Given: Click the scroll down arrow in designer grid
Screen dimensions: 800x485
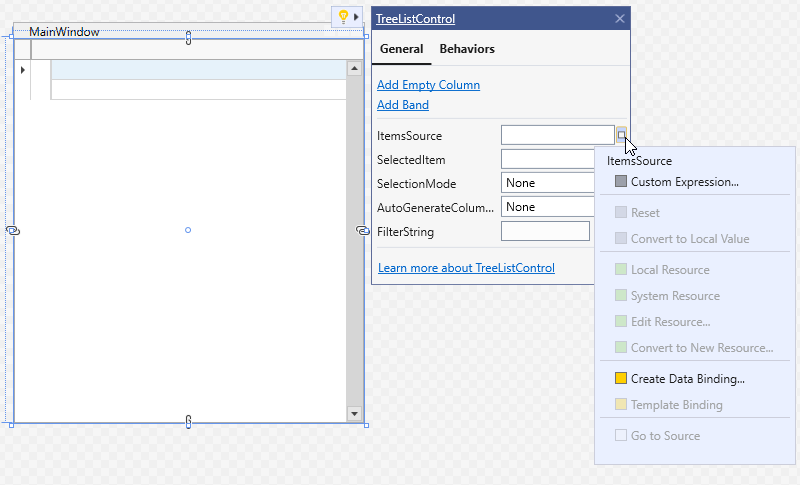Looking at the screenshot, I should point(354,414).
